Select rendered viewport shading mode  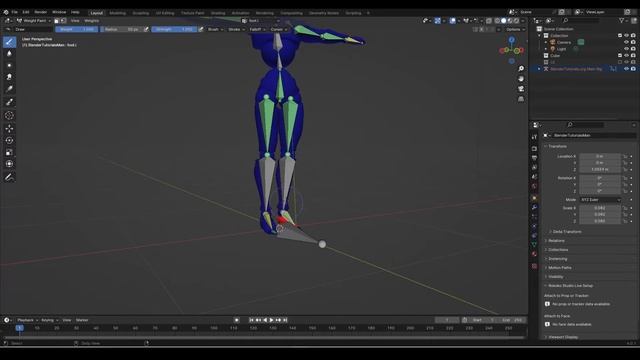coord(516,21)
